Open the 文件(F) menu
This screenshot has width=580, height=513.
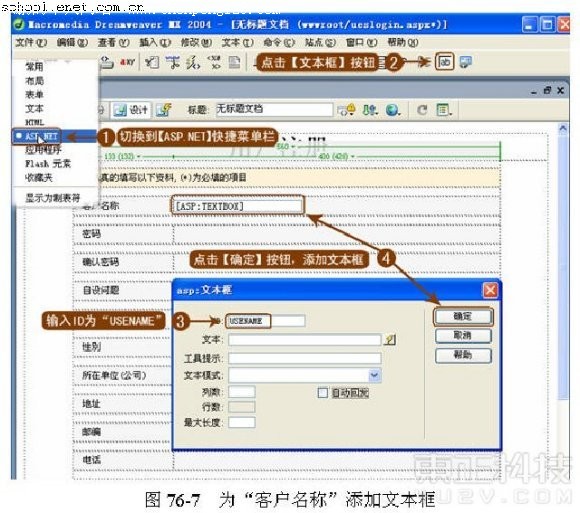coord(31,43)
